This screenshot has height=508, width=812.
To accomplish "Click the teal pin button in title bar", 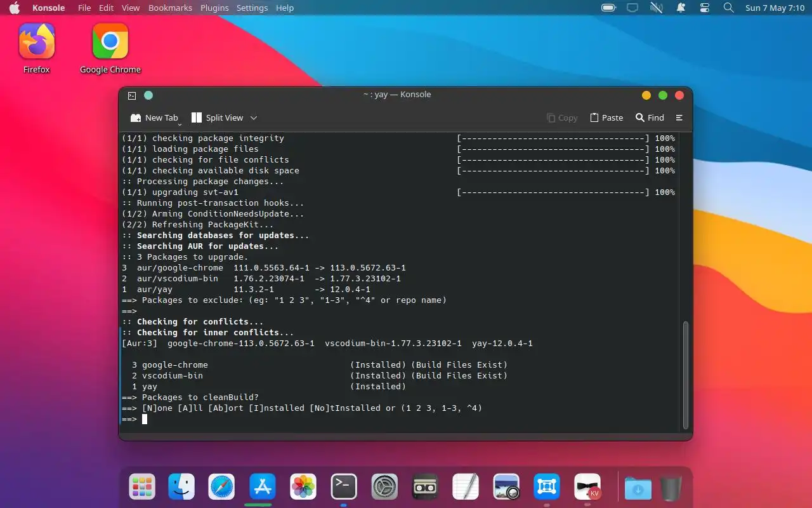I will point(148,95).
